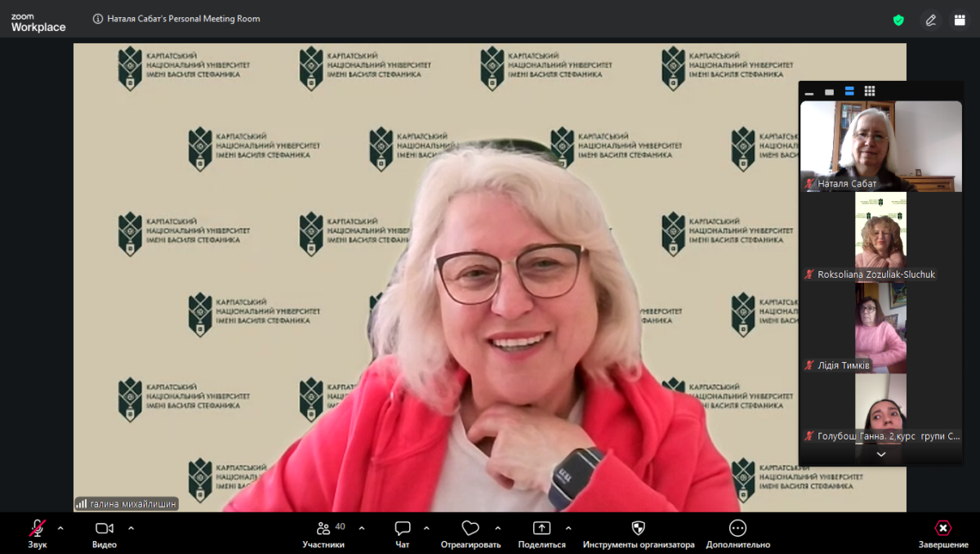Click the meeting info icon beside room title
The width and height of the screenshot is (980, 554).
pos(98,19)
